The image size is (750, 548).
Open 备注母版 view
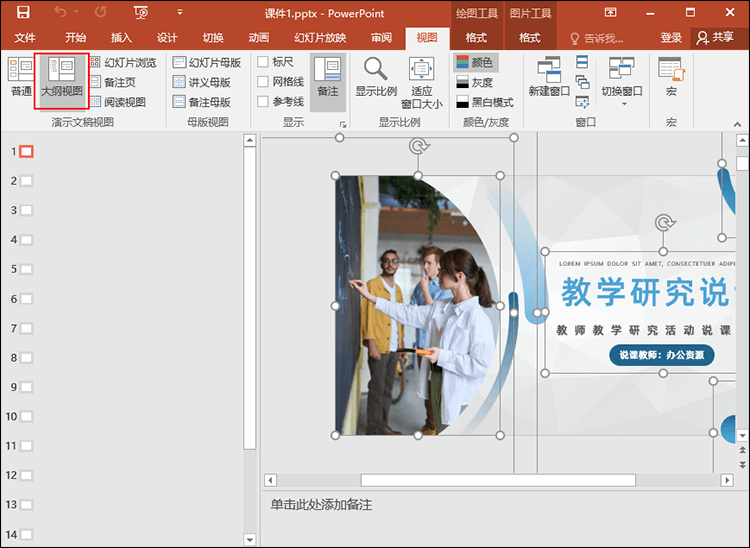click(201, 102)
